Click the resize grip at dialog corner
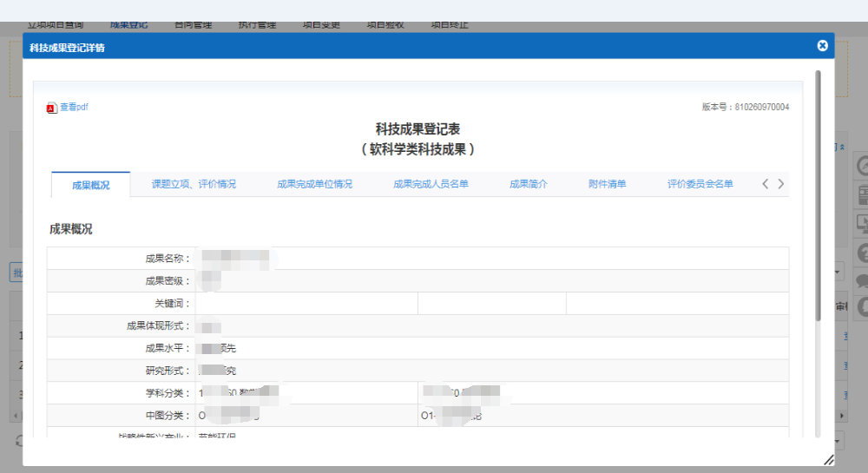This screenshot has height=473, width=868. (827, 459)
